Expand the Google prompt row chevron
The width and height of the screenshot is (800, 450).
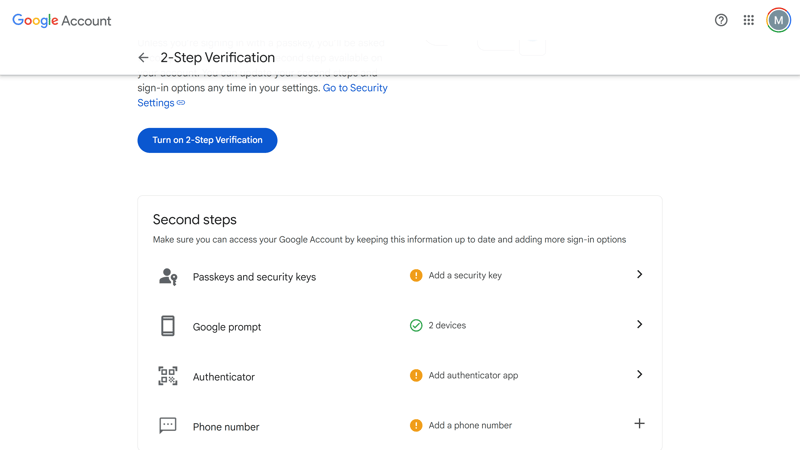coord(639,324)
